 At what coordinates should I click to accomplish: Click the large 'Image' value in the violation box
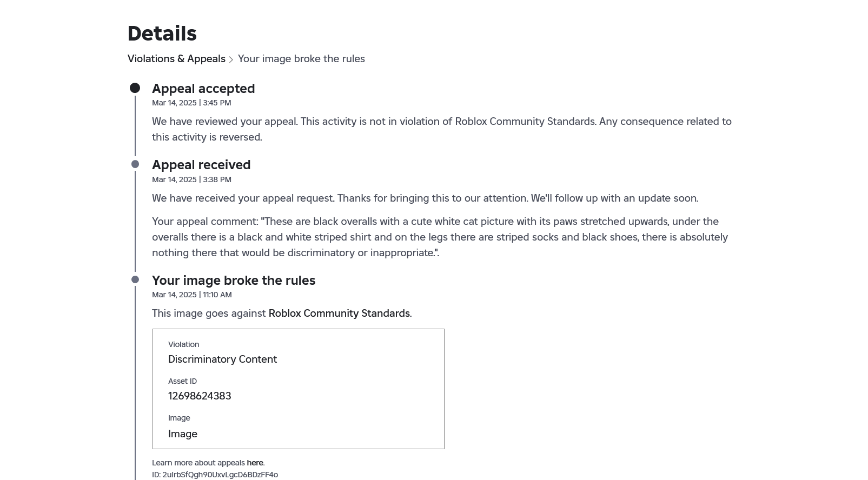[183, 434]
